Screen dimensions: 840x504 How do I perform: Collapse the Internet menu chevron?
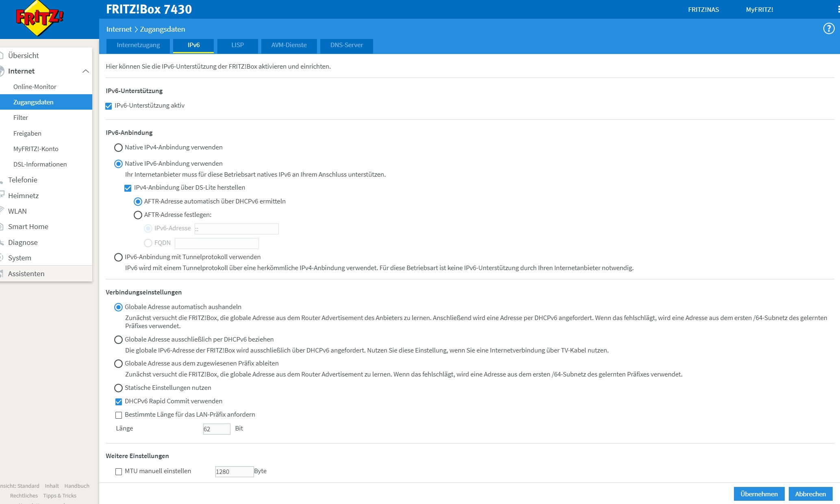pos(85,71)
